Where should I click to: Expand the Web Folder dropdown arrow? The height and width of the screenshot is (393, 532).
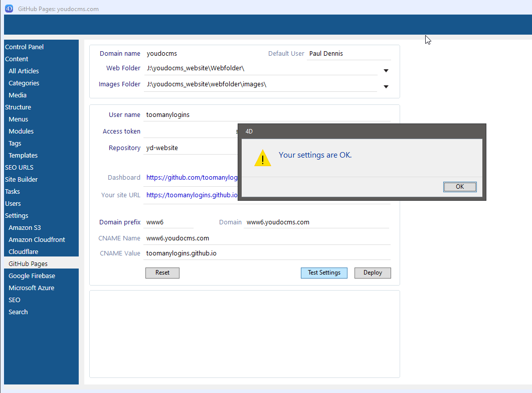click(x=386, y=70)
